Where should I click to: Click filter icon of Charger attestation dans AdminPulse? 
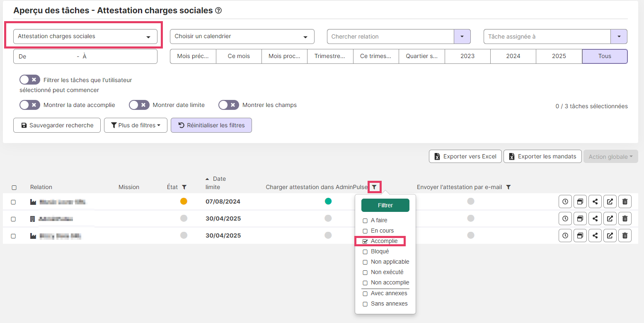tap(374, 187)
